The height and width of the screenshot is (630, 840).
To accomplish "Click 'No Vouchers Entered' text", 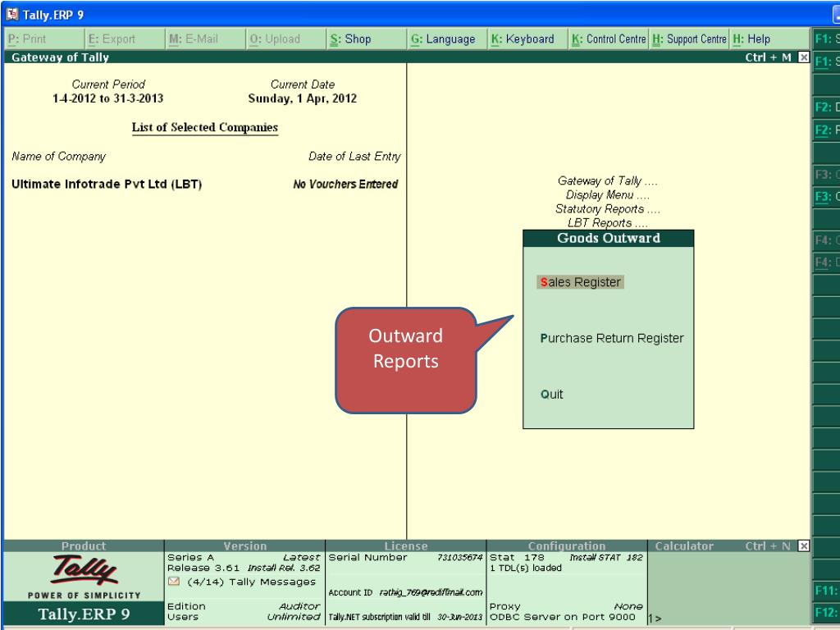I will tap(345, 185).
